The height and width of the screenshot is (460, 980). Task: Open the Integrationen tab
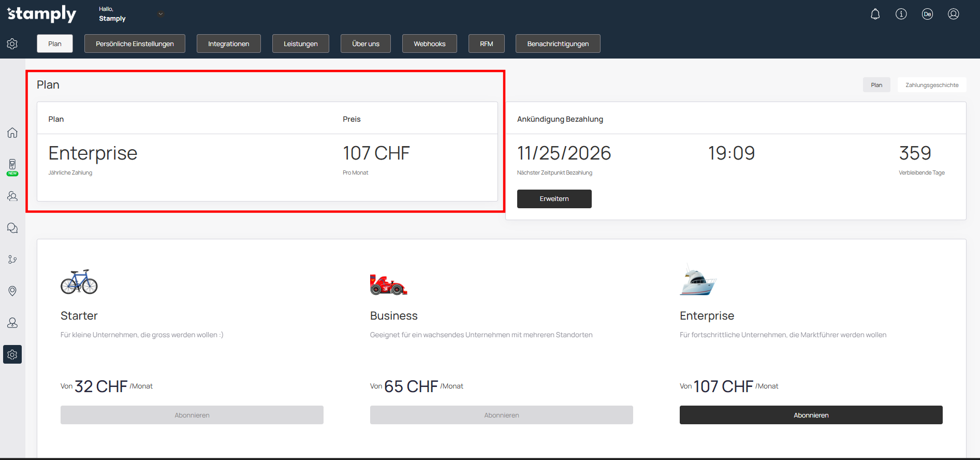[x=228, y=44]
